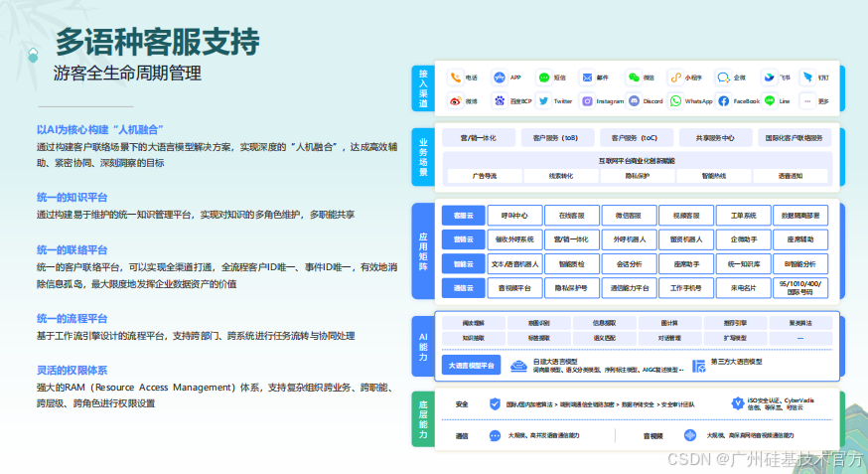Open the 视频客服 cell
Viewport: 868px width, 474px height.
(x=686, y=216)
